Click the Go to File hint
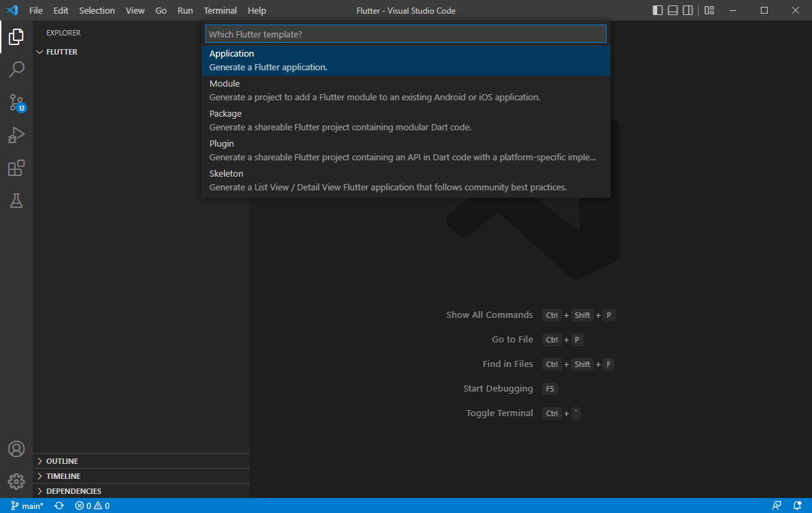The image size is (812, 513). point(512,340)
